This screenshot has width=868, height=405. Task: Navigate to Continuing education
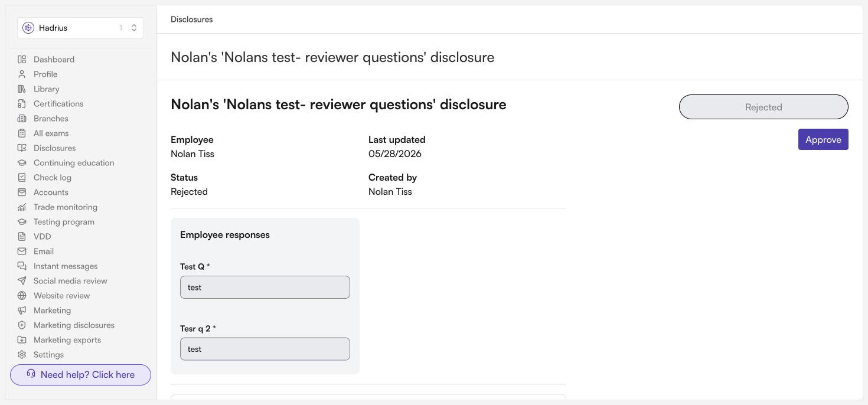pyautogui.click(x=74, y=162)
